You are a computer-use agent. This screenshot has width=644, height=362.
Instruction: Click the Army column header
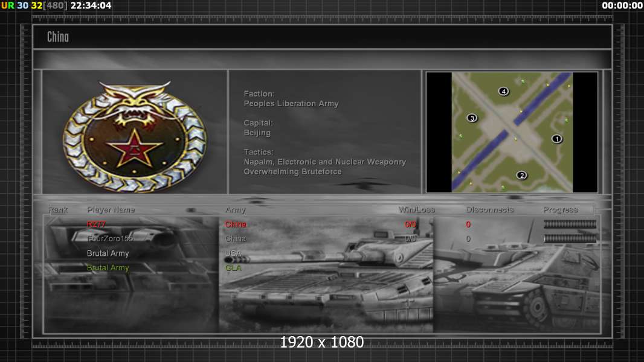(x=236, y=210)
